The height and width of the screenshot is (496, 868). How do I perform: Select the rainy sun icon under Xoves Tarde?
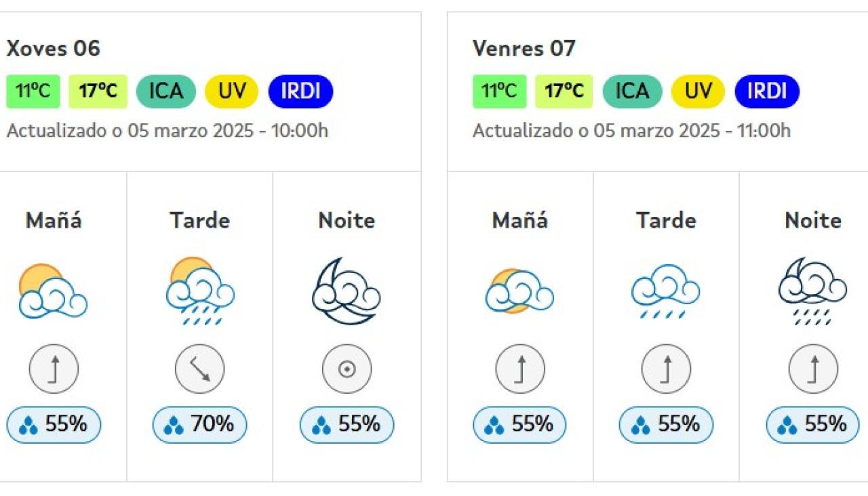[199, 291]
